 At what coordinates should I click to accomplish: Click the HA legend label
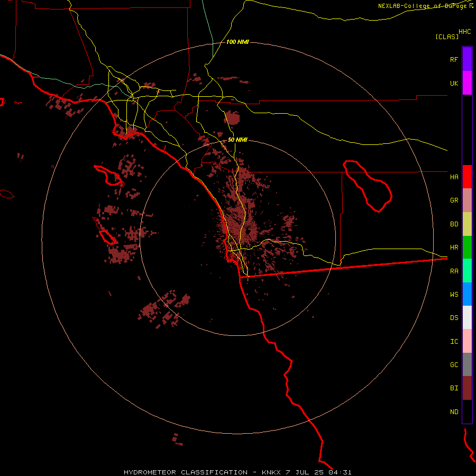click(x=454, y=177)
